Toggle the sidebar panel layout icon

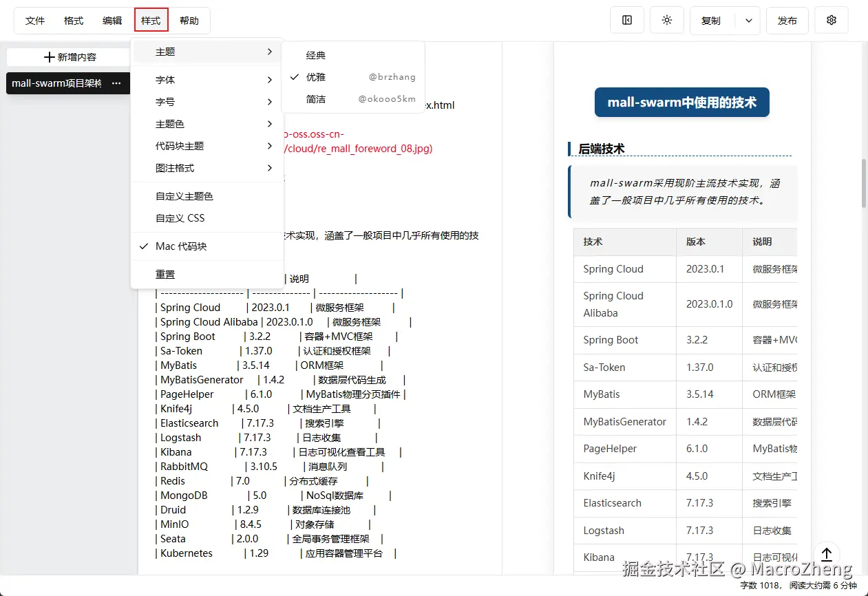[x=627, y=21]
